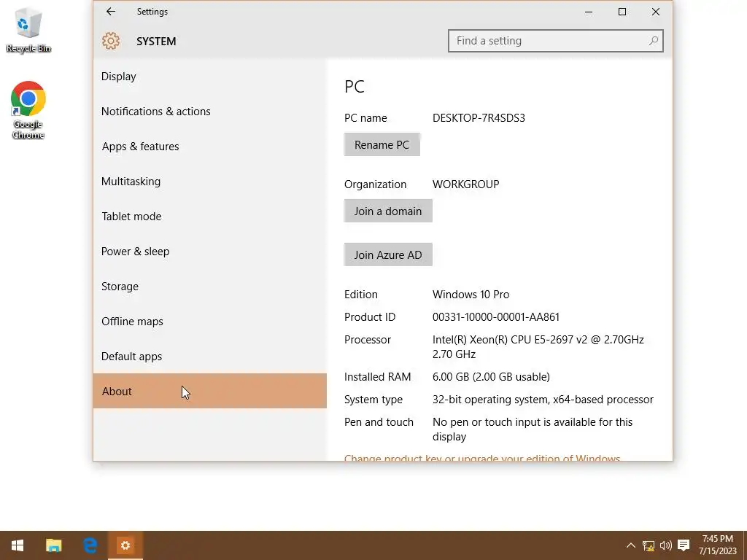Click the Settings taskbar button
Screen dimensions: 747x560
125,545
